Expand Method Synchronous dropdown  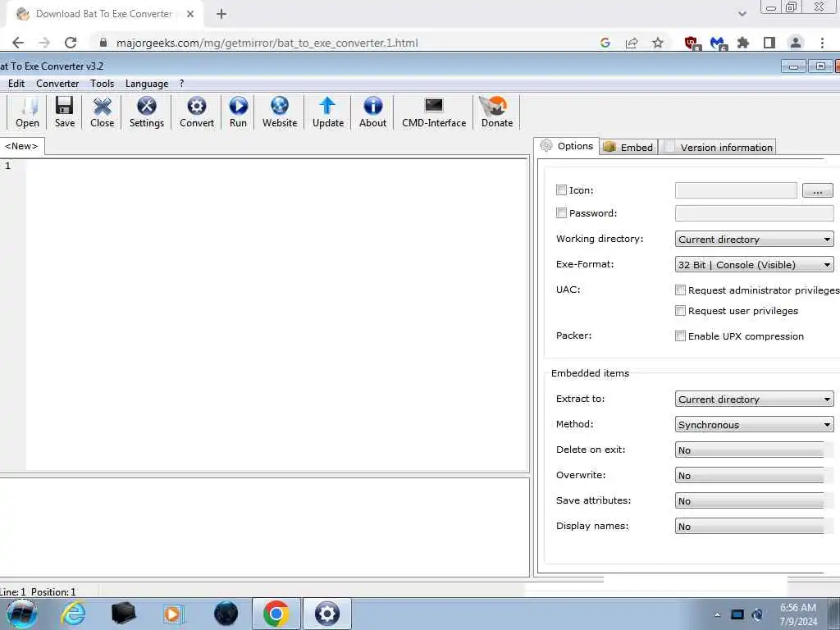pyautogui.click(x=755, y=425)
